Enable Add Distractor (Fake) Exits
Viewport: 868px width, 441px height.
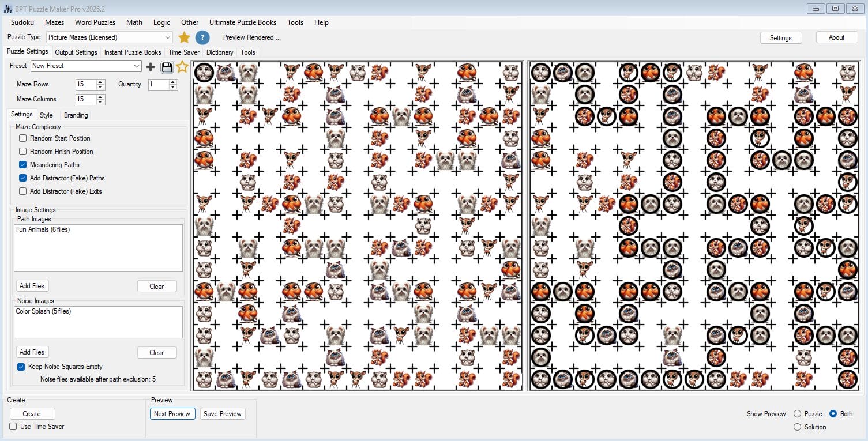click(23, 191)
